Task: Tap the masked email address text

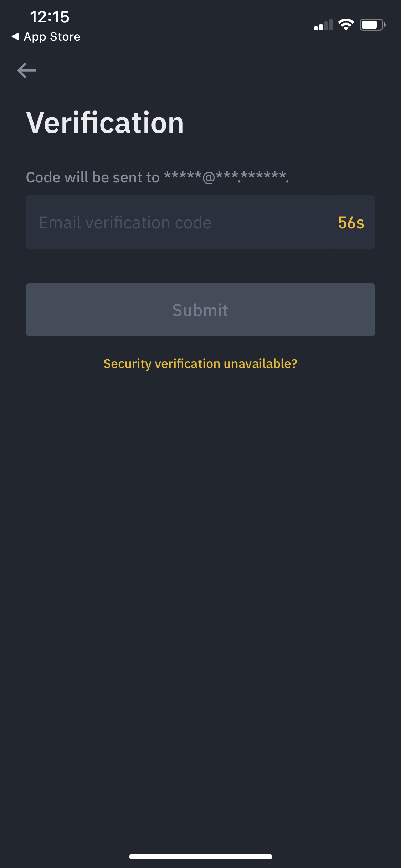Action: point(226,177)
